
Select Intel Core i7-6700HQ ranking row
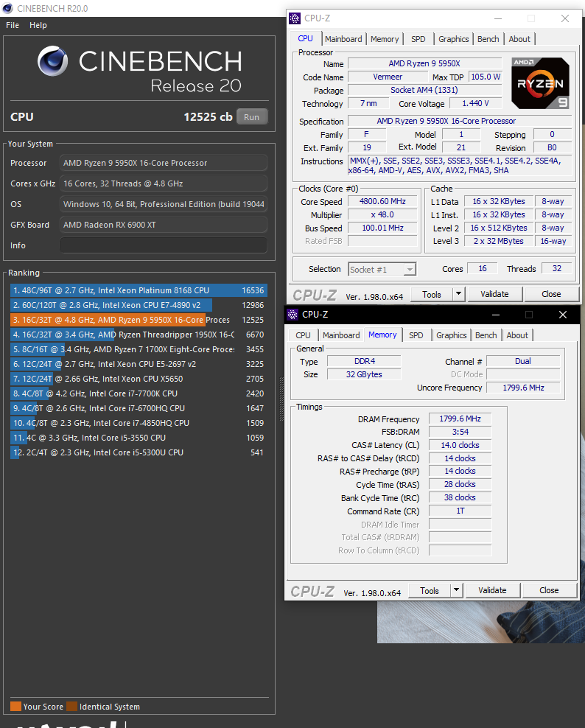139,408
